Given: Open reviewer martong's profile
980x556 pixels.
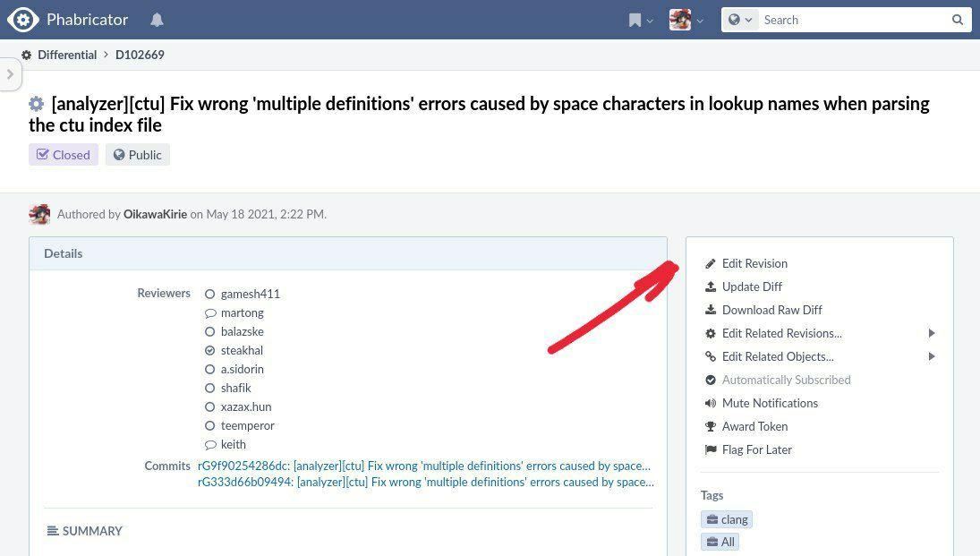Looking at the screenshot, I should 242,312.
